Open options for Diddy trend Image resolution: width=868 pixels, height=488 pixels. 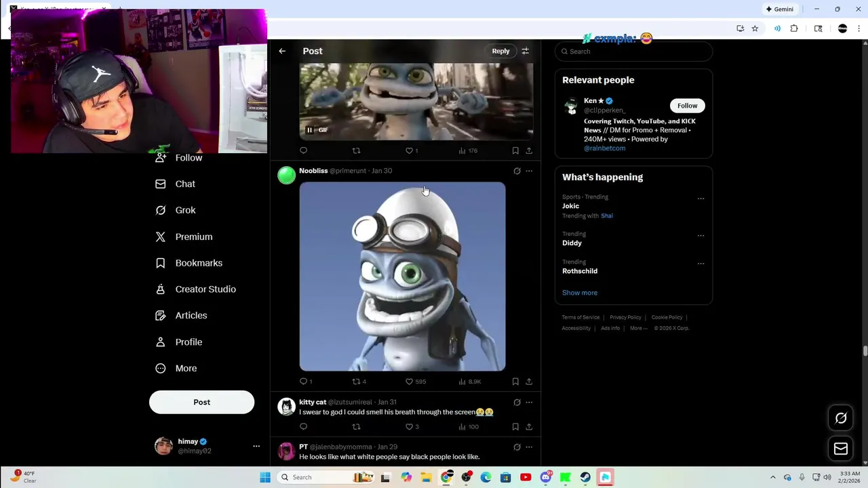click(701, 236)
